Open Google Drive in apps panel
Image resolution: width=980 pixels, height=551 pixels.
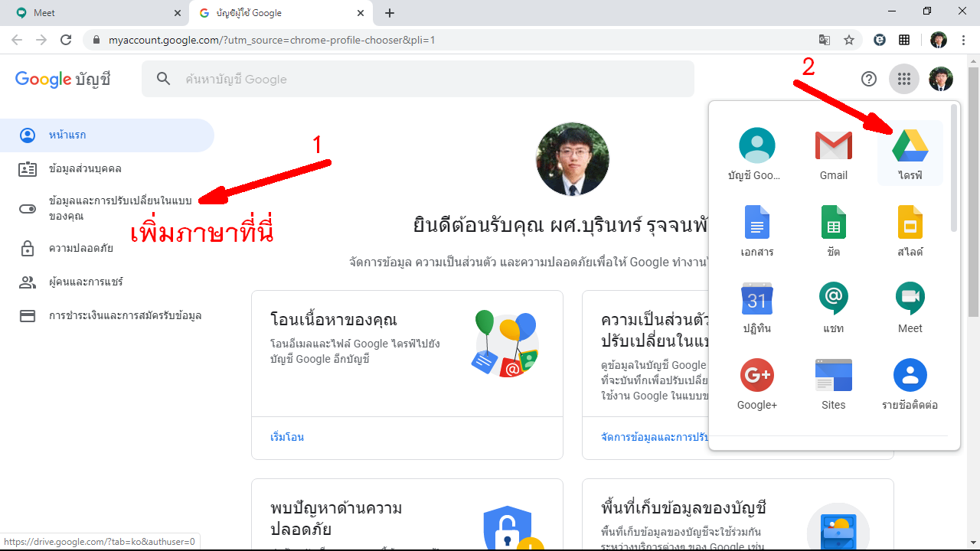click(x=910, y=153)
